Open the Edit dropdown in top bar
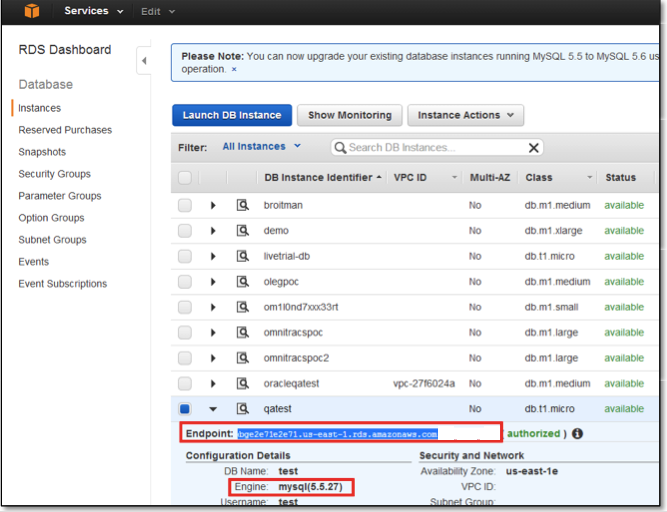 tap(158, 11)
